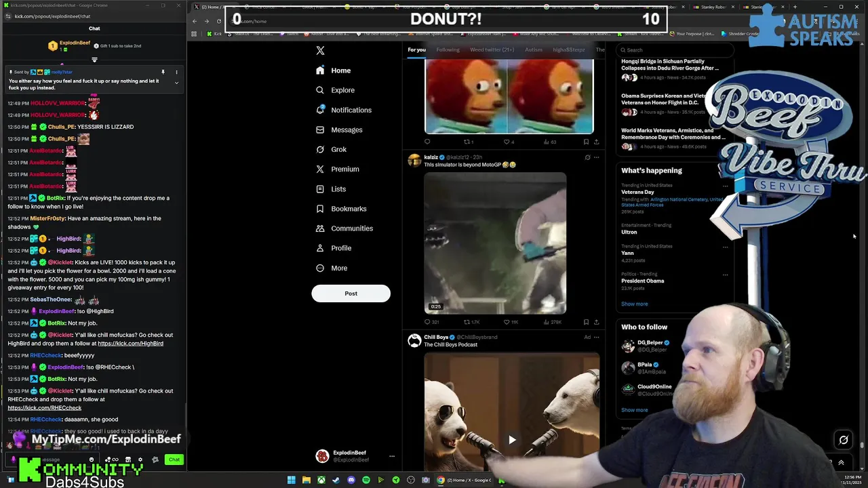868x488 pixels.
Task: Switch to the Following tab
Action: pos(448,49)
